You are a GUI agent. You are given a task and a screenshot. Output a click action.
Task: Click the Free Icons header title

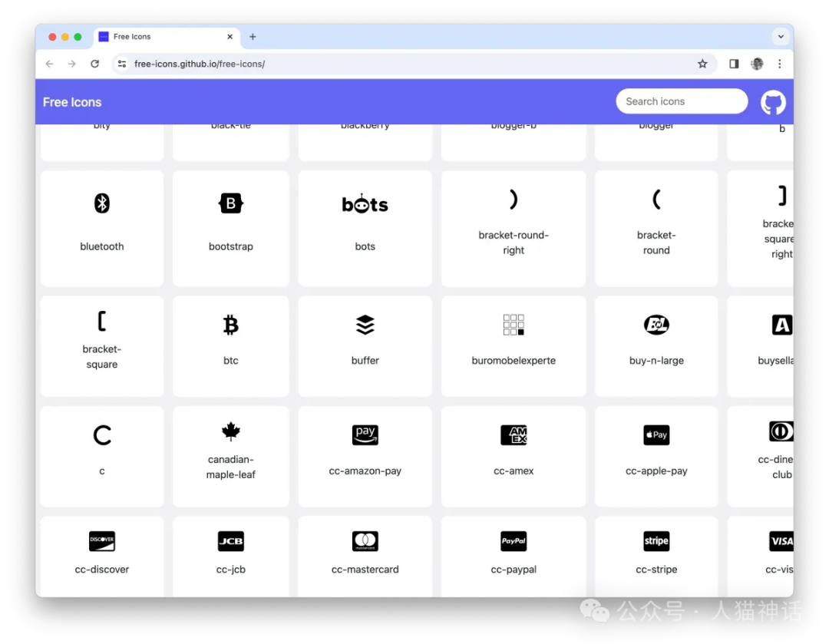point(72,102)
